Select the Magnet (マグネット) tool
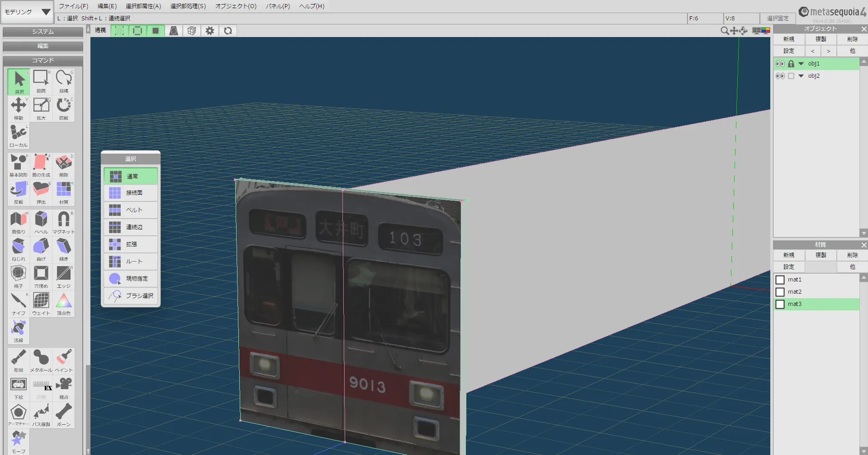The height and width of the screenshot is (455, 868). coord(64,222)
